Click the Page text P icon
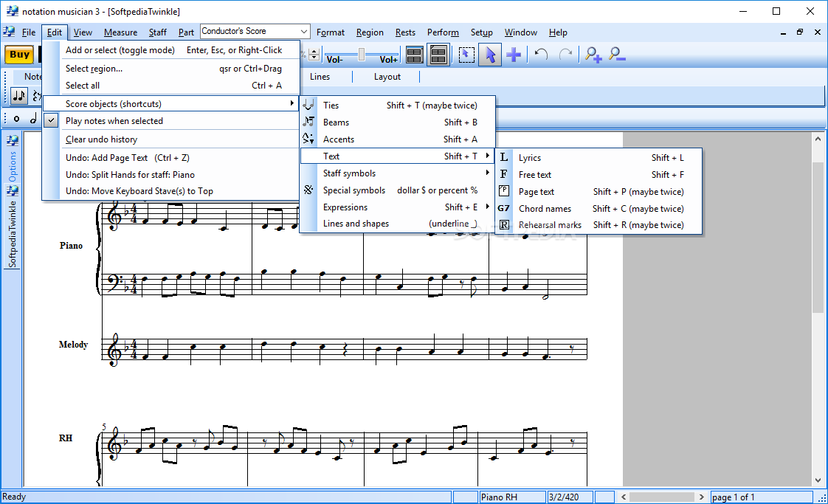 click(x=504, y=191)
